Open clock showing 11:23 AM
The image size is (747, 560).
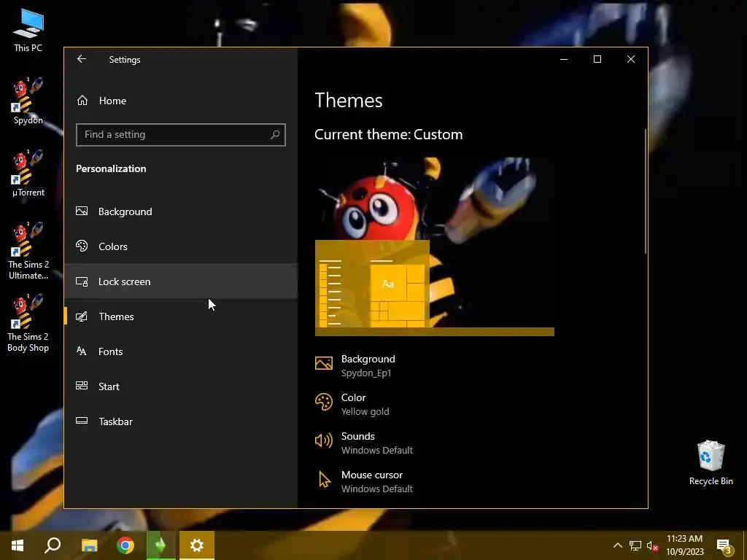click(x=684, y=545)
